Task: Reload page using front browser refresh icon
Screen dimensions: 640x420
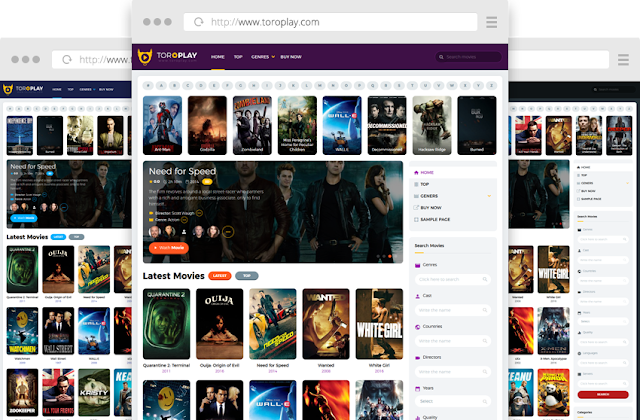Action: pyautogui.click(x=199, y=22)
